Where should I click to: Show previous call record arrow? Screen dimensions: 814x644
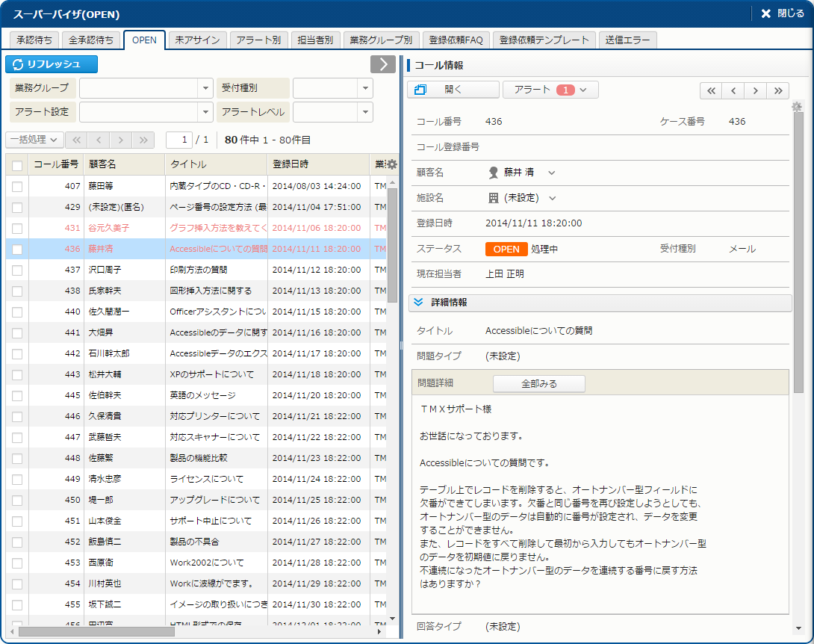733,90
